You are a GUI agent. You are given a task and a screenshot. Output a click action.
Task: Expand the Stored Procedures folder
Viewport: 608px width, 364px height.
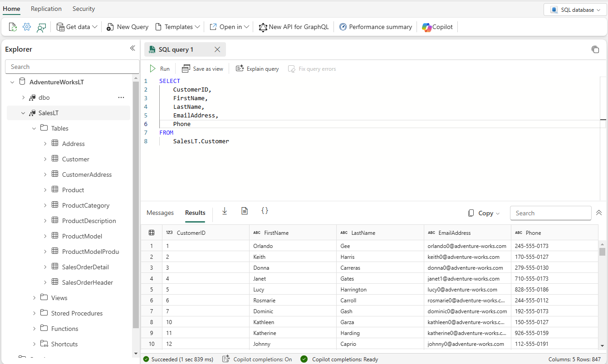point(34,313)
